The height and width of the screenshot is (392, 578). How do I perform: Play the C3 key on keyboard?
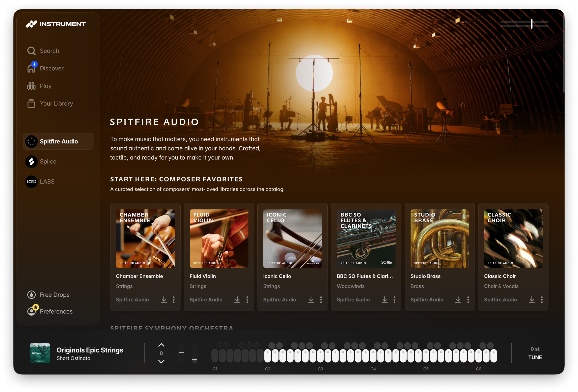click(x=320, y=355)
